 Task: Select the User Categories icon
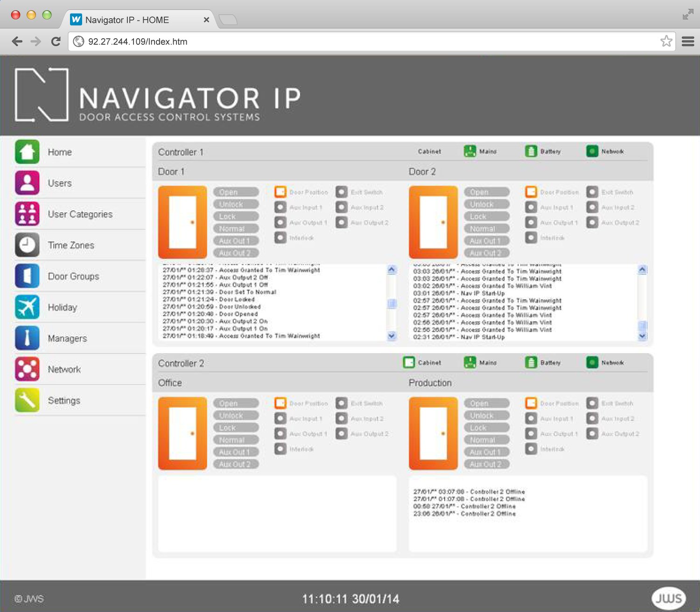click(27, 214)
